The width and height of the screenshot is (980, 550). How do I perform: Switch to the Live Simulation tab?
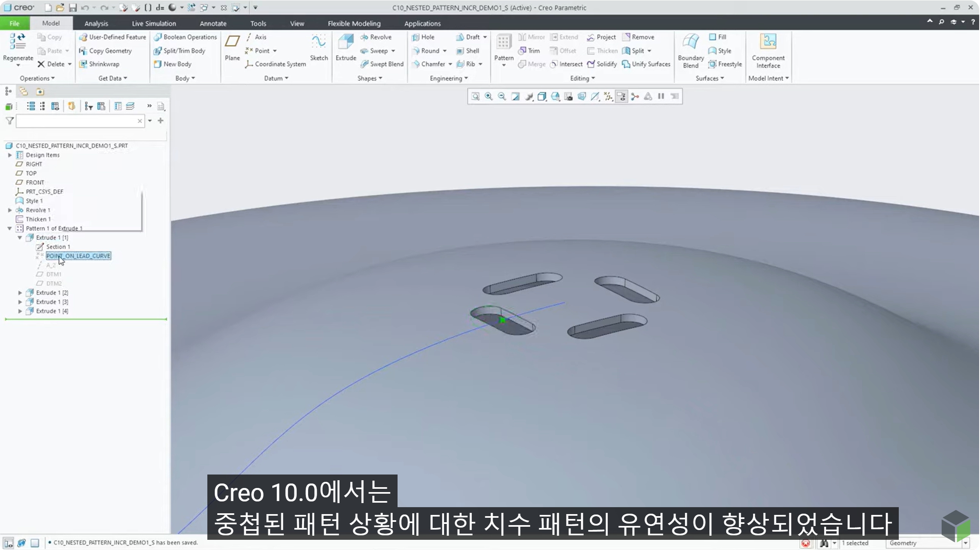click(x=154, y=24)
